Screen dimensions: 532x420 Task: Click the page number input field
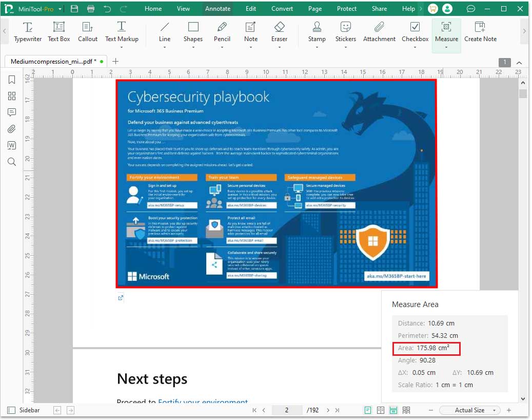click(287, 410)
